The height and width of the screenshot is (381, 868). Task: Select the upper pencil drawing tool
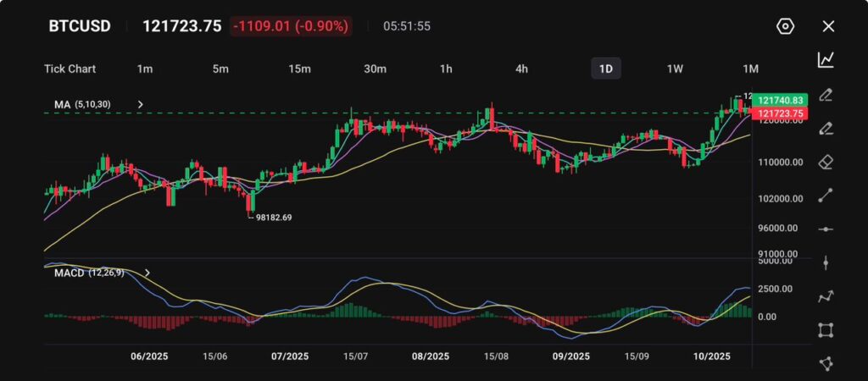(826, 94)
